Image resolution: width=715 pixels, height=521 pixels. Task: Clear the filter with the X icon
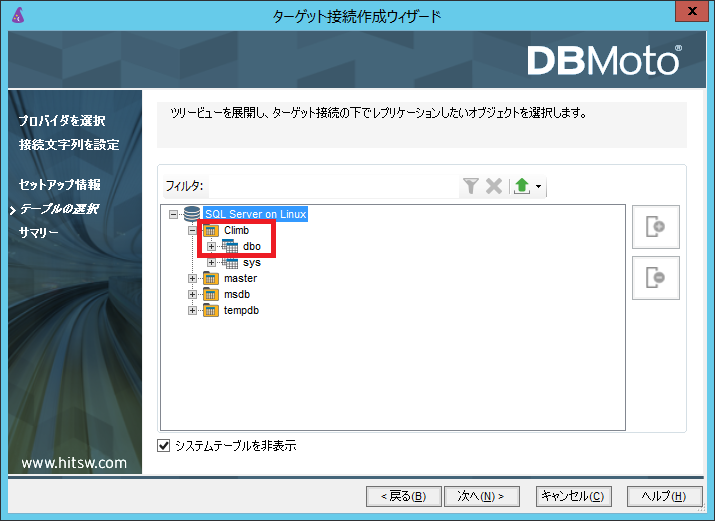tap(494, 186)
